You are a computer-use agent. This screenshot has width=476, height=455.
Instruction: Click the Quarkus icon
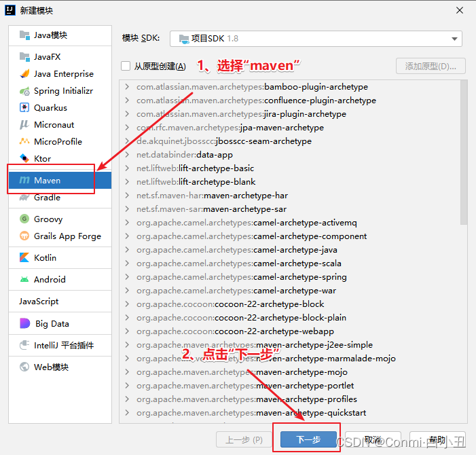click(24, 108)
